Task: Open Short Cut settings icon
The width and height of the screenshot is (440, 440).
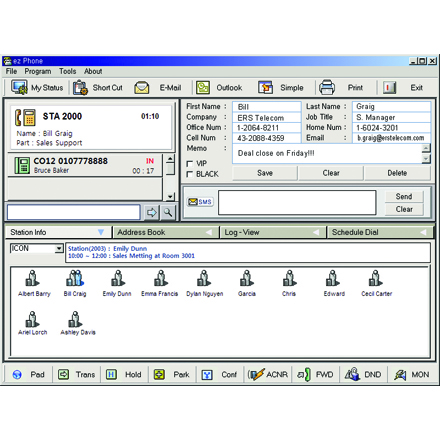Action: 80,88
